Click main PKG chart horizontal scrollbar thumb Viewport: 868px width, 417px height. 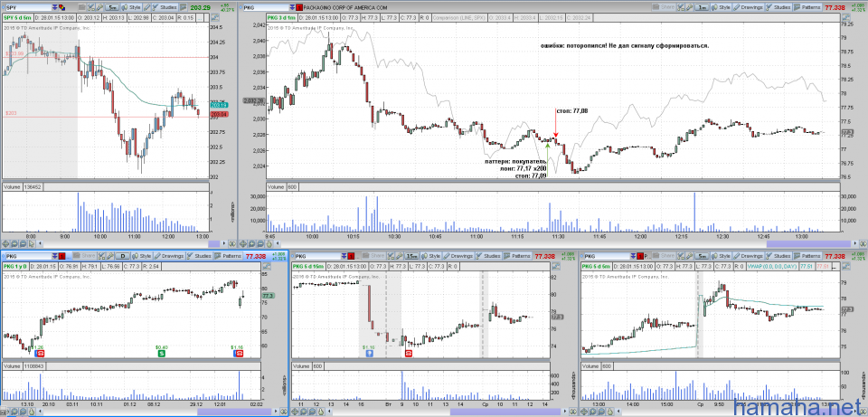click(808, 243)
